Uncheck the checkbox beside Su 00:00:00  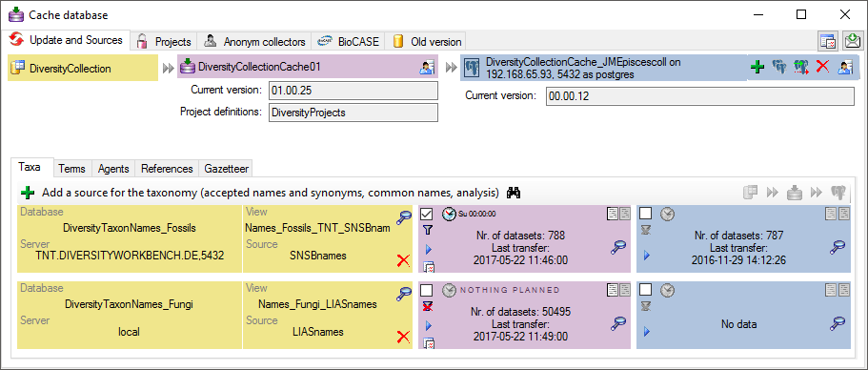pos(427,214)
